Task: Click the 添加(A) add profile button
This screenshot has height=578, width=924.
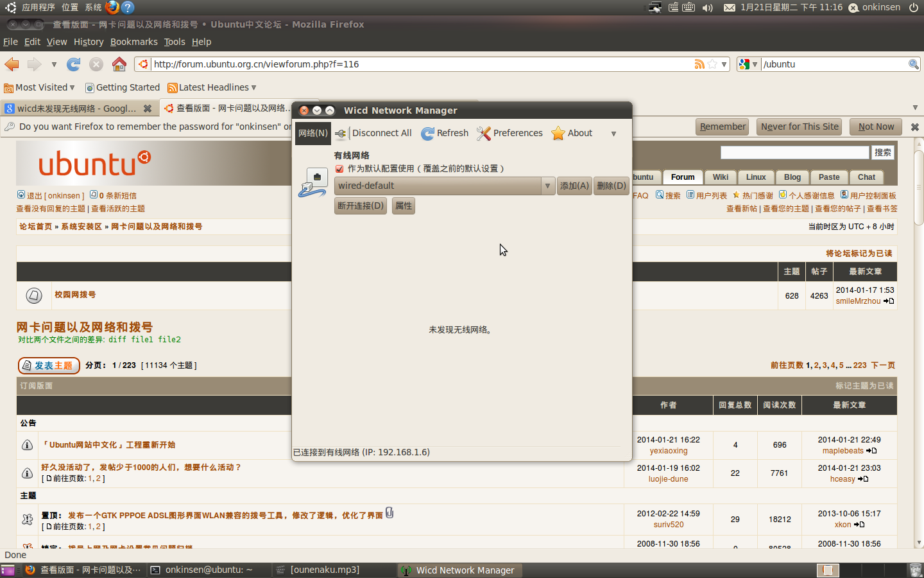Action: click(574, 186)
